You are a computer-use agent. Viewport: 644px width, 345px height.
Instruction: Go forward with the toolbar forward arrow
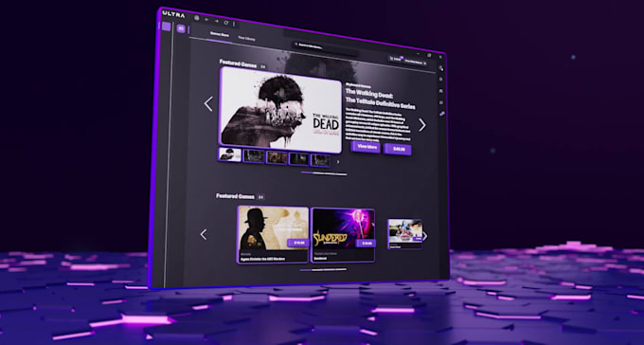point(217,22)
